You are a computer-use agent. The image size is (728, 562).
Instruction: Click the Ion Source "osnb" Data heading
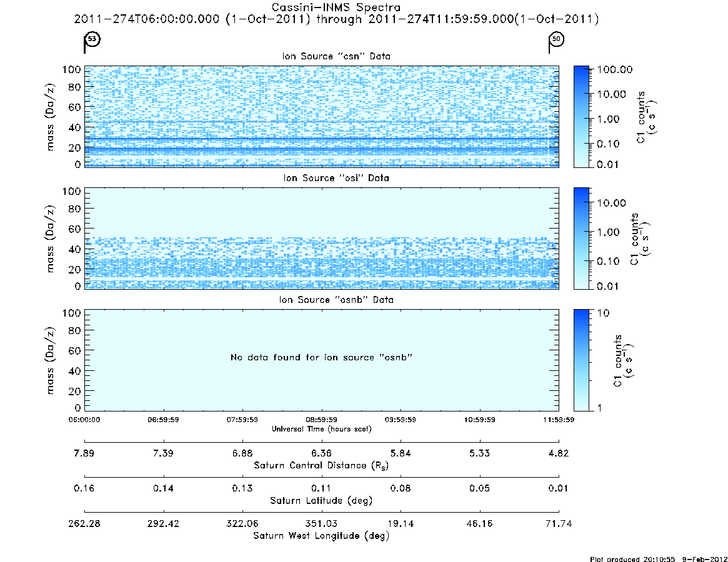click(x=336, y=300)
